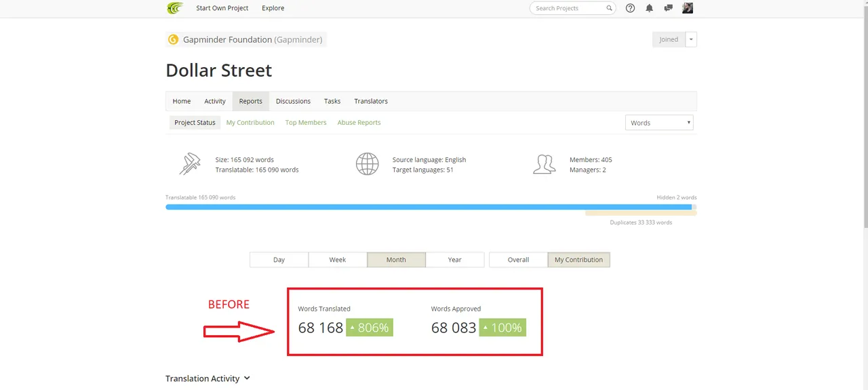The width and height of the screenshot is (868, 390).
Task: Click the Target languages: 51 text
Action: click(423, 170)
